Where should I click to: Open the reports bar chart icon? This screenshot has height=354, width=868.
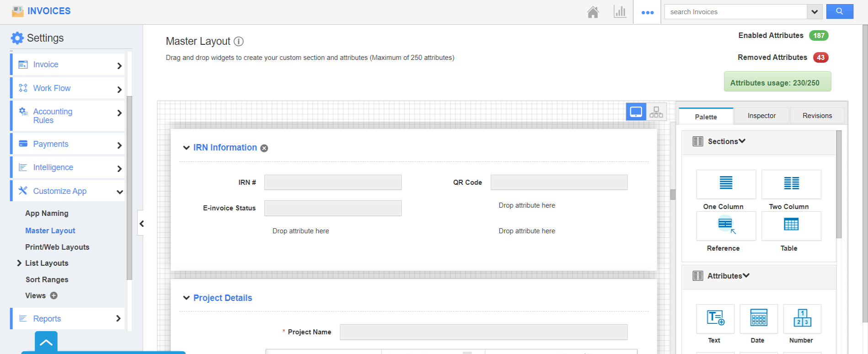[x=620, y=12]
